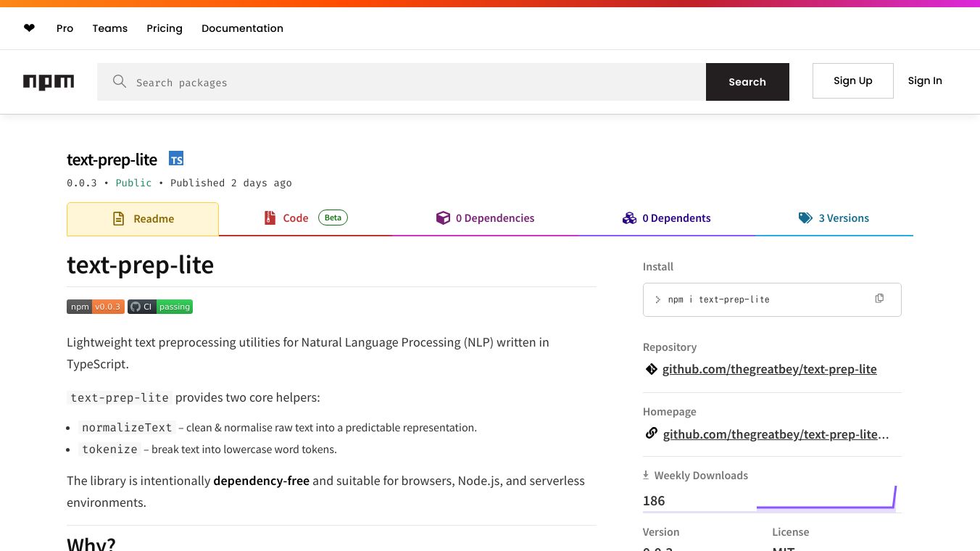Open the Readme tab

(143, 219)
